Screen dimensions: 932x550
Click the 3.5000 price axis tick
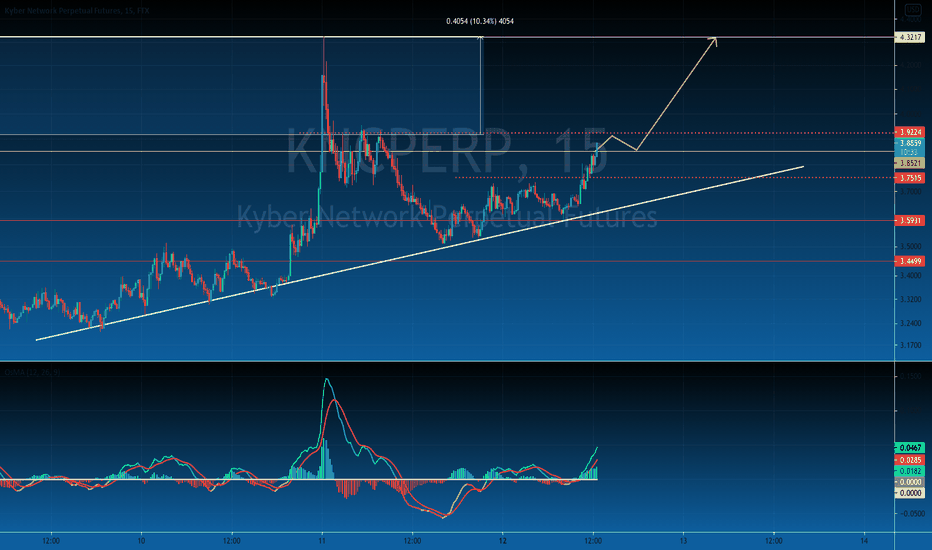click(911, 246)
